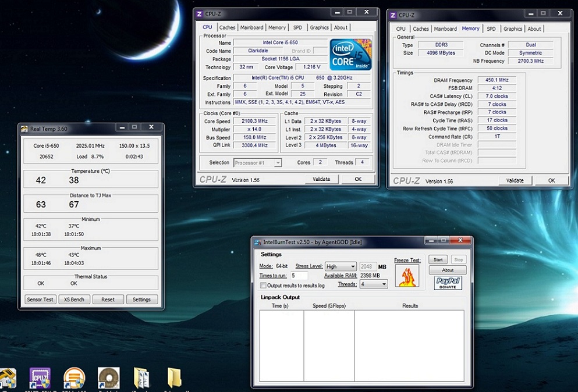
Task: Open the folder with documents on desktop
Action: point(141,378)
